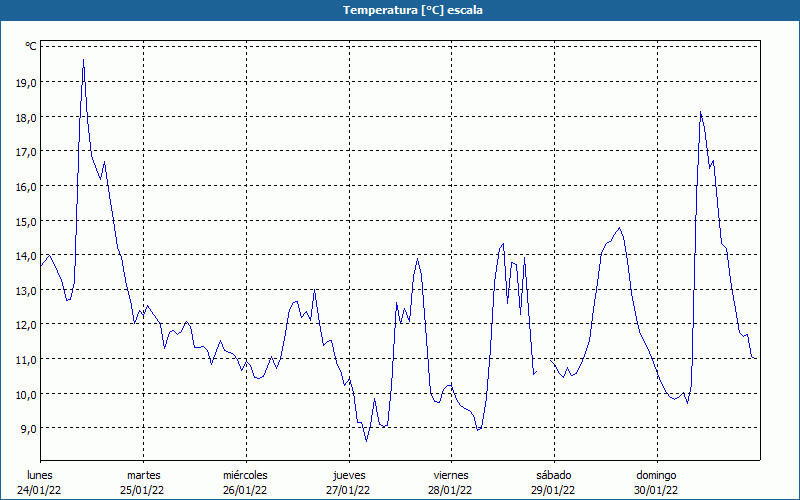Click Thursday's lowest temperature point below 9 degrees

click(366, 441)
